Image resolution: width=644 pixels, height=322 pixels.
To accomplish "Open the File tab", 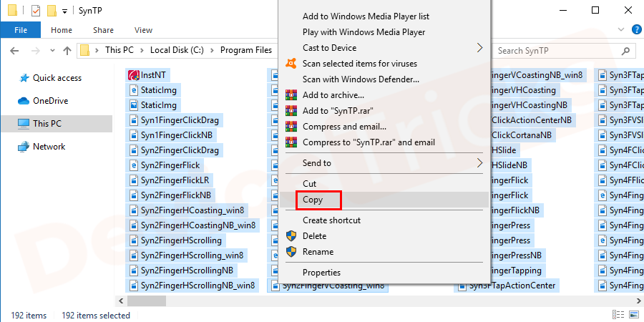I will pyautogui.click(x=21, y=30).
